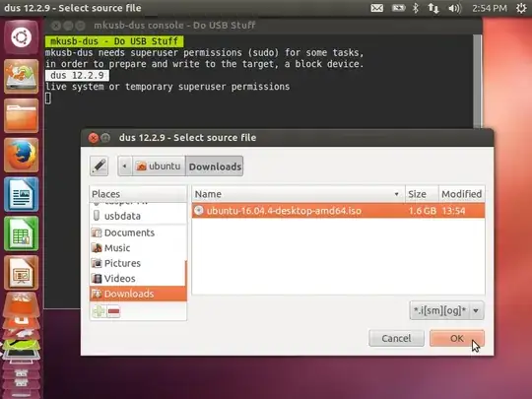Remove bookmark with the minus button
This screenshot has height=399, width=532.
coord(113,311)
